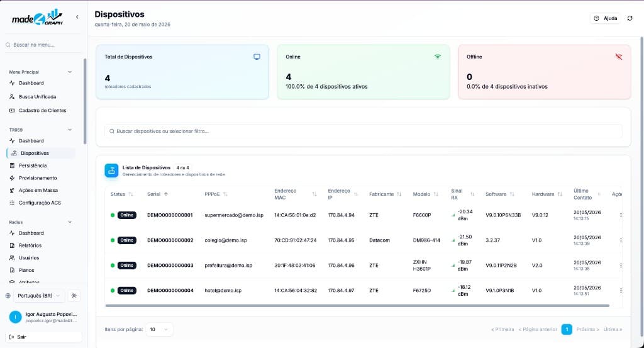Viewport: 644px width, 348px height.
Task: Sort table by Endereço IP column
Action: [x=343, y=194]
